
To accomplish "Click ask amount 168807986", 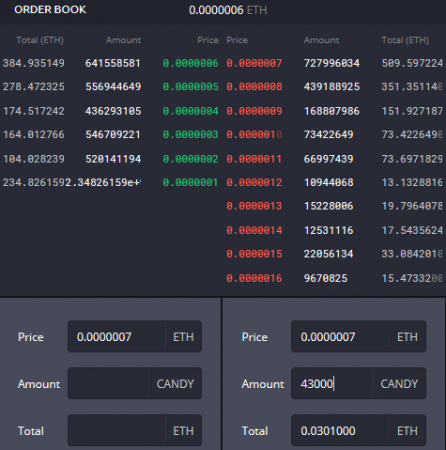I will 332,111.
